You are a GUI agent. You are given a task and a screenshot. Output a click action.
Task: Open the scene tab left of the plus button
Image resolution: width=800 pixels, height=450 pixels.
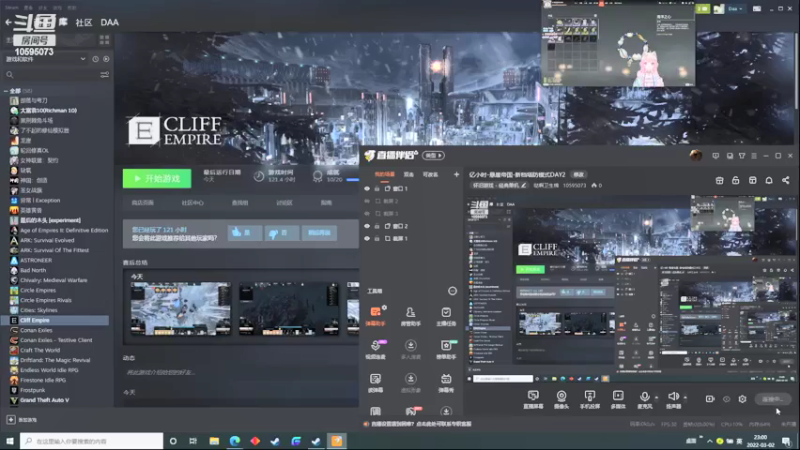[430, 174]
